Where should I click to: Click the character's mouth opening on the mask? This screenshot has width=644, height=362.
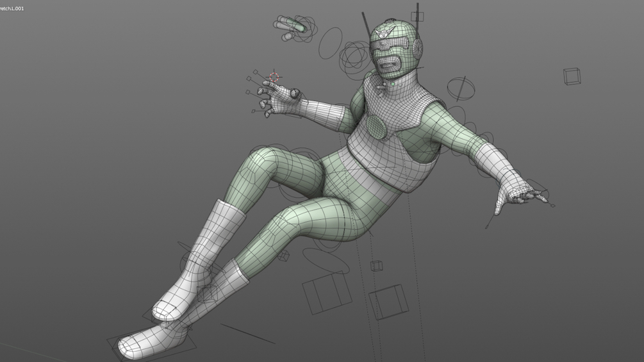click(x=388, y=64)
